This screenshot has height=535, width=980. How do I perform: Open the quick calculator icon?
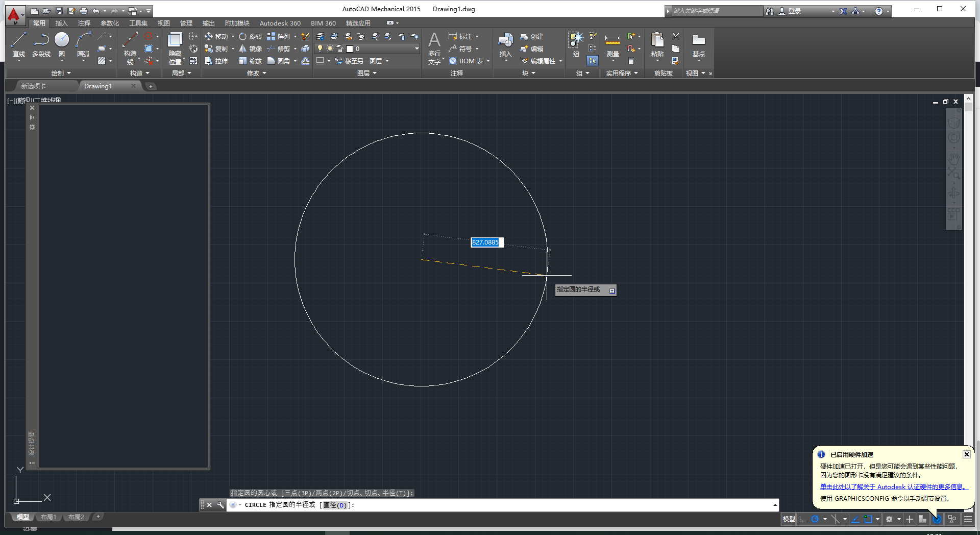point(631,61)
